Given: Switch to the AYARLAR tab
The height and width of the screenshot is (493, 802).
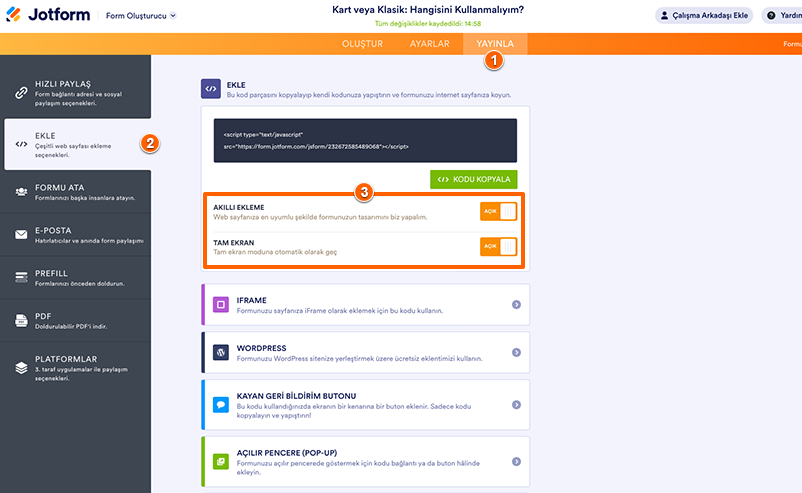Looking at the screenshot, I should tap(429, 44).
